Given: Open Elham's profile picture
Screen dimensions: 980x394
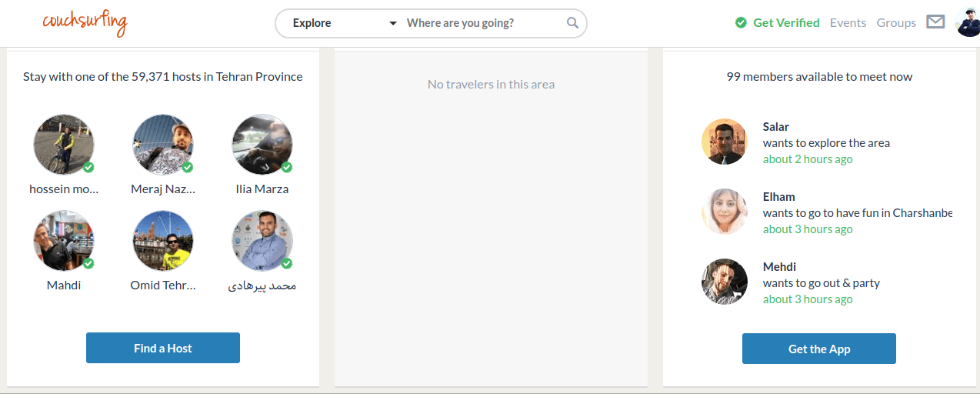Looking at the screenshot, I should [x=725, y=212].
